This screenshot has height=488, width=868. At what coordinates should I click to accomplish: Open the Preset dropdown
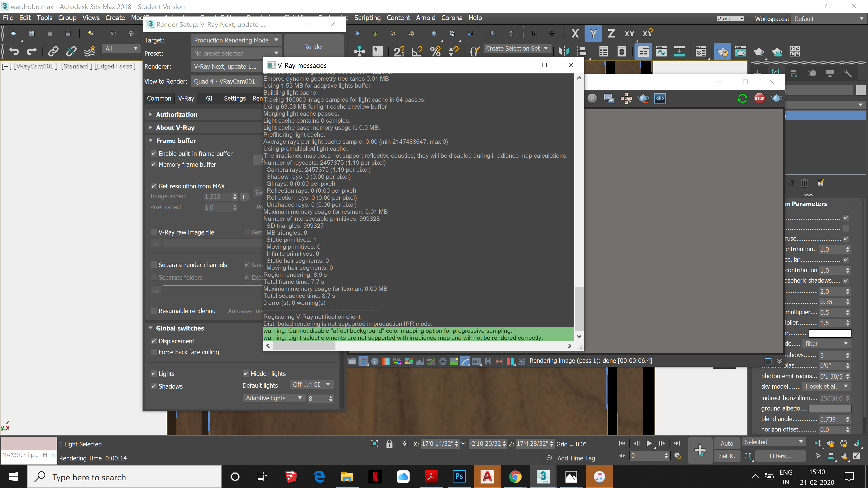tap(236, 53)
